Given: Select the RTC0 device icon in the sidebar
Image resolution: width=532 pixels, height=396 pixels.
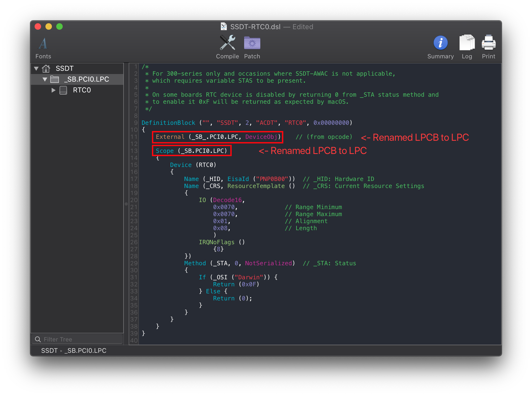Looking at the screenshot, I should 64,90.
